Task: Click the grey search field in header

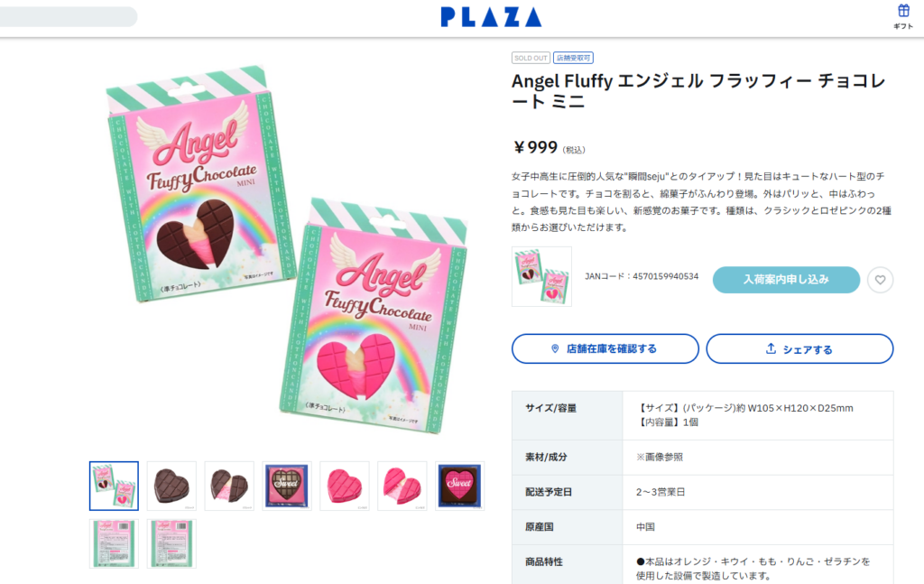Action: pos(68,16)
